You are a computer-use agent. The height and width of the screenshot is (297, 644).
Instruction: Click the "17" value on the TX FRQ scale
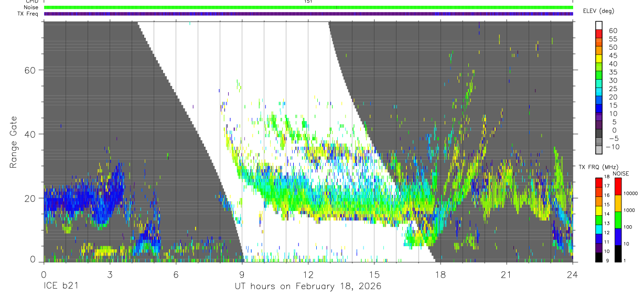click(607, 187)
